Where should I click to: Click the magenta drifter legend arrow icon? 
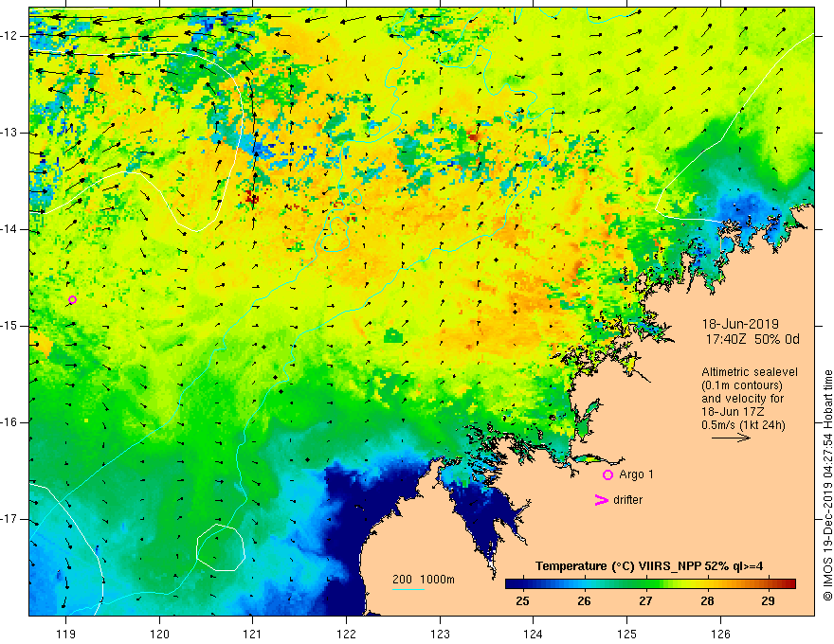602,500
